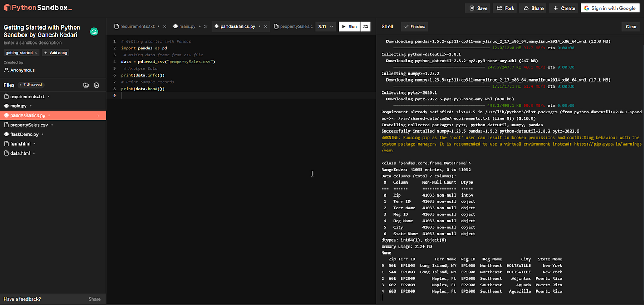
Task: Open data.html in the file list
Action: click(x=20, y=153)
